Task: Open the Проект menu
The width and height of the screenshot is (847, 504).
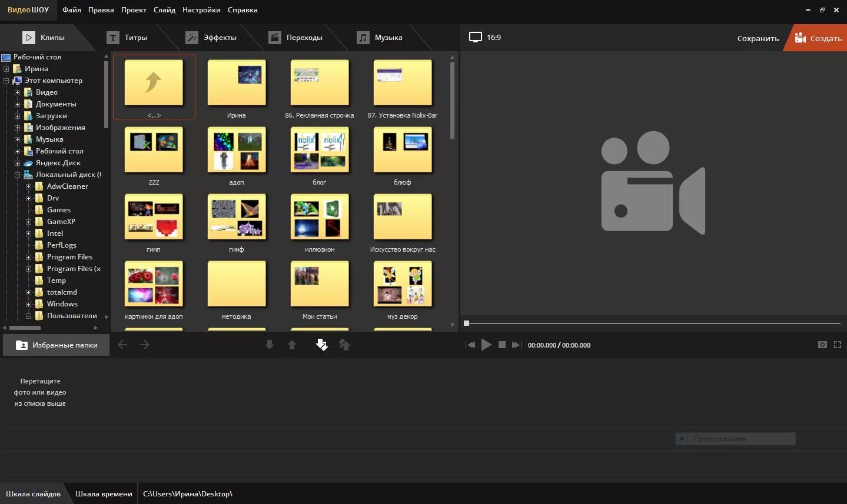Action: [x=134, y=10]
